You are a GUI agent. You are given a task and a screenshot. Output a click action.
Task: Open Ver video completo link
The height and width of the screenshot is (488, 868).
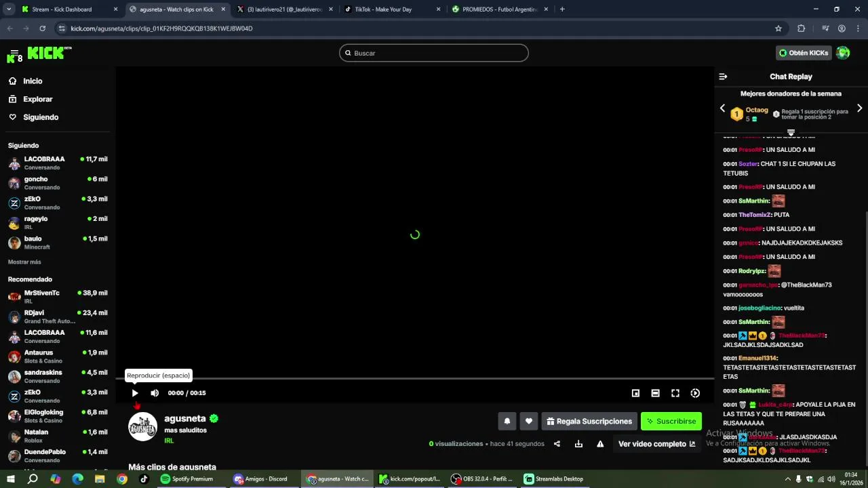pyautogui.click(x=656, y=444)
